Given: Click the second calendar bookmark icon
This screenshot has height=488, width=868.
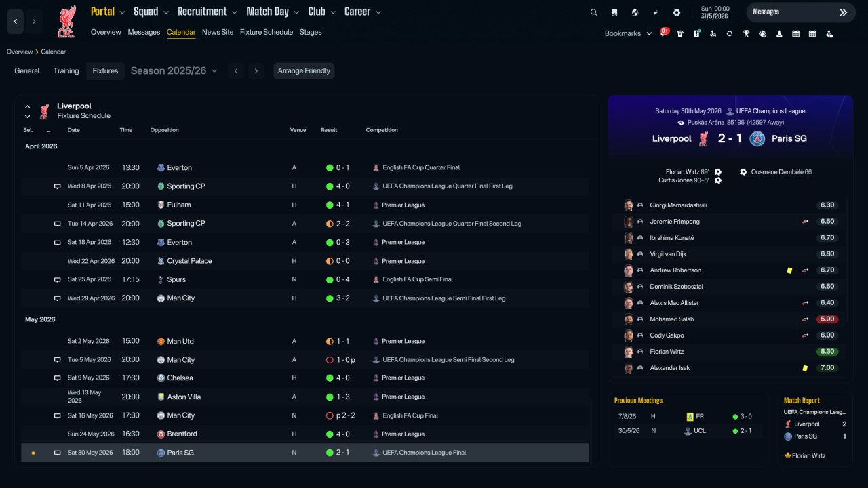Looking at the screenshot, I should [x=812, y=33].
